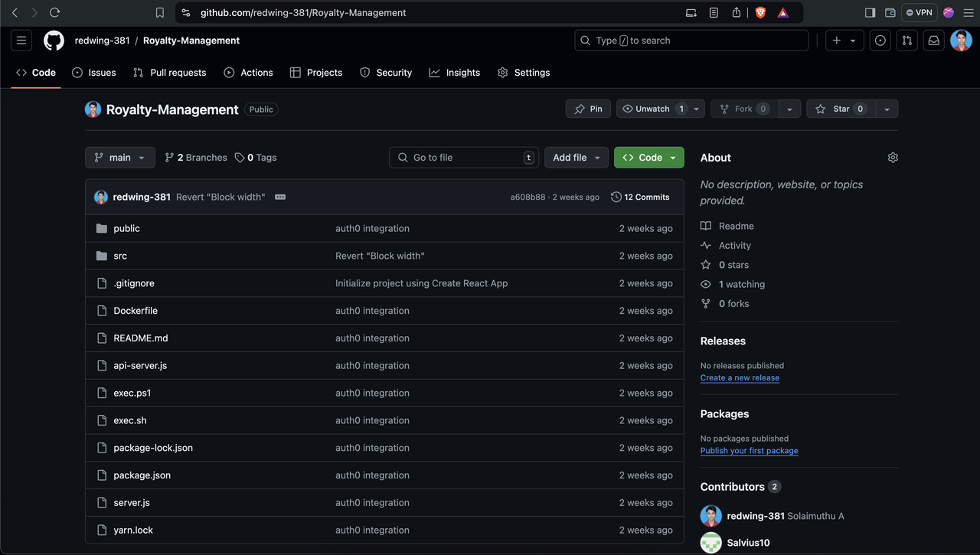This screenshot has width=980, height=555.
Task: Open the yarn.lock file
Action: coord(133,530)
